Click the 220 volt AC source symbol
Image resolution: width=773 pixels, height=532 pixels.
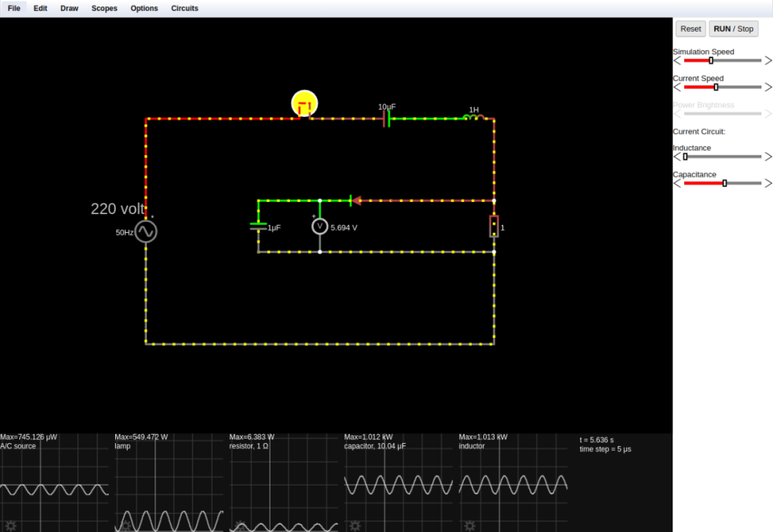145,230
